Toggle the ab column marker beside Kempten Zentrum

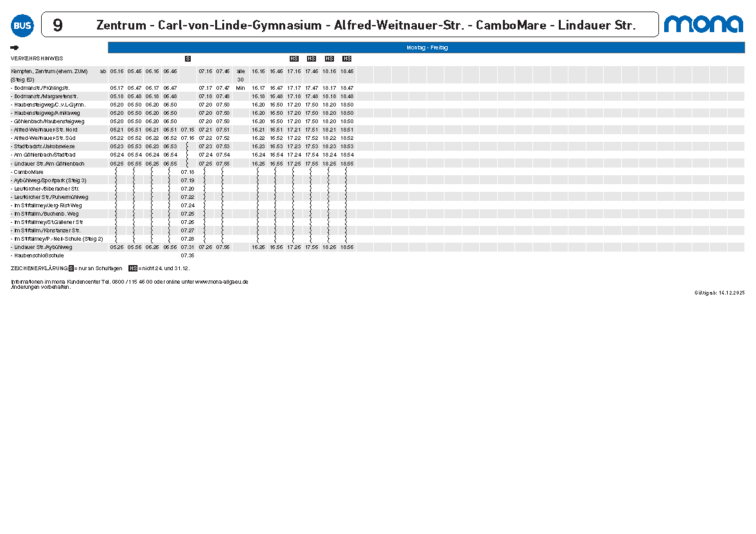[102, 71]
